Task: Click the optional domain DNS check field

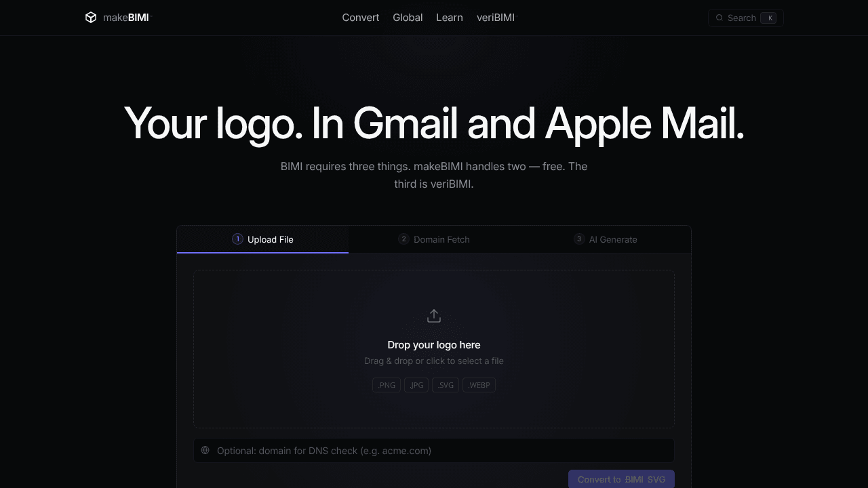Action: (x=434, y=451)
